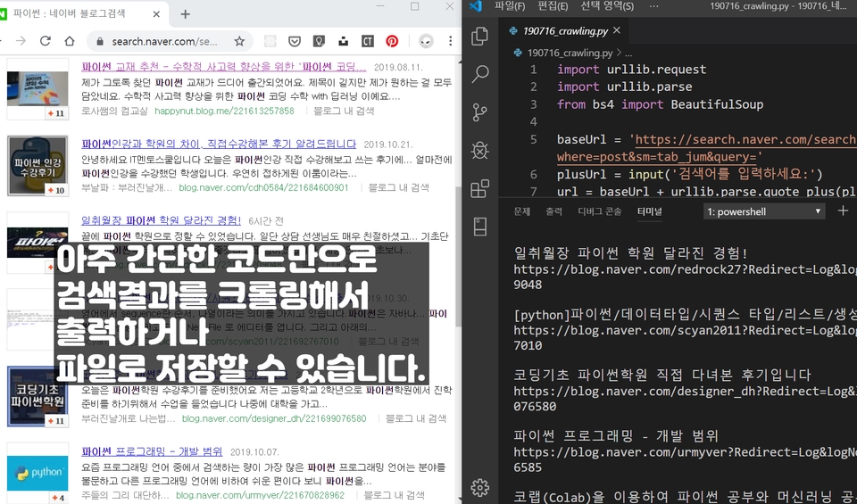
Task: Open VS Code Explorer view
Action: coord(480,36)
